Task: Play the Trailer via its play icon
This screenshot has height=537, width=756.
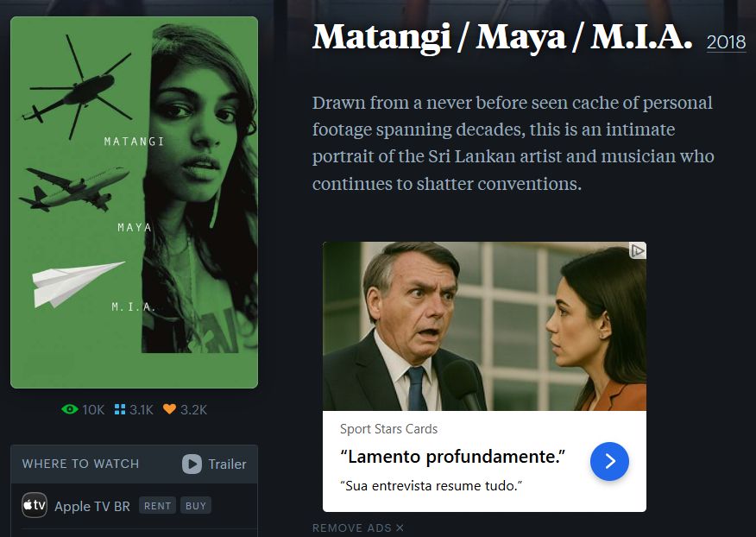Action: tap(192, 464)
